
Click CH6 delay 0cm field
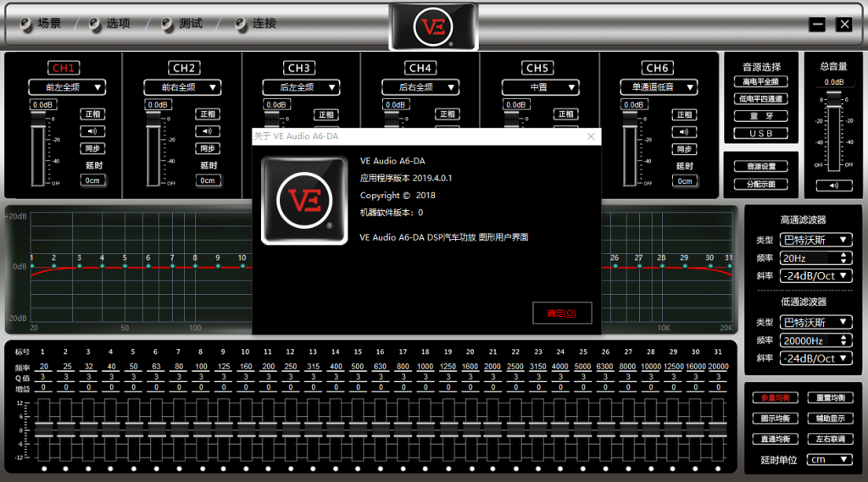684,181
